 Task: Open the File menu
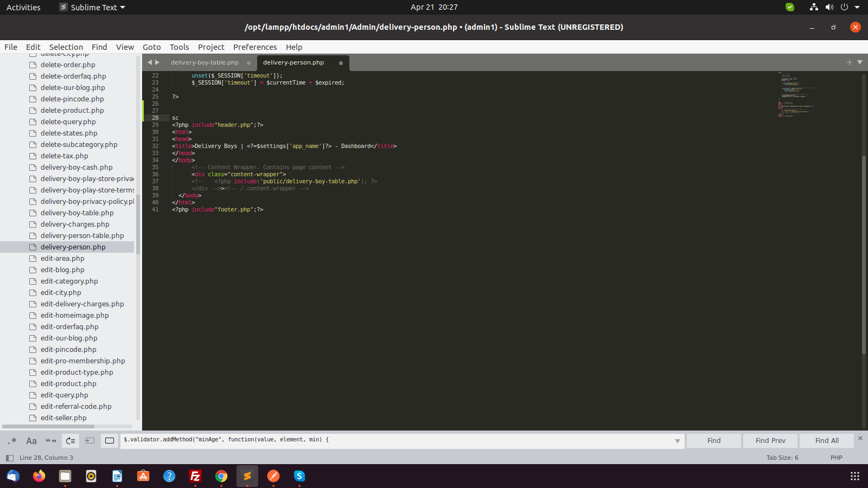point(11,47)
